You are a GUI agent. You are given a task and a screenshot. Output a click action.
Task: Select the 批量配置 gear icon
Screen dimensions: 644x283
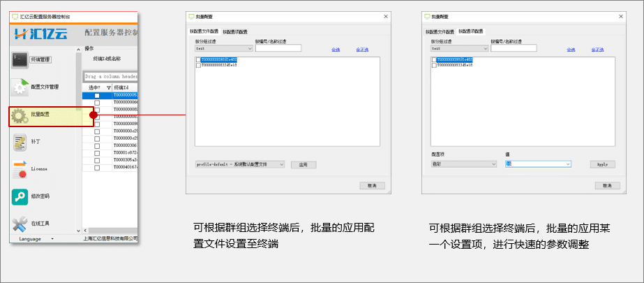tap(20, 115)
